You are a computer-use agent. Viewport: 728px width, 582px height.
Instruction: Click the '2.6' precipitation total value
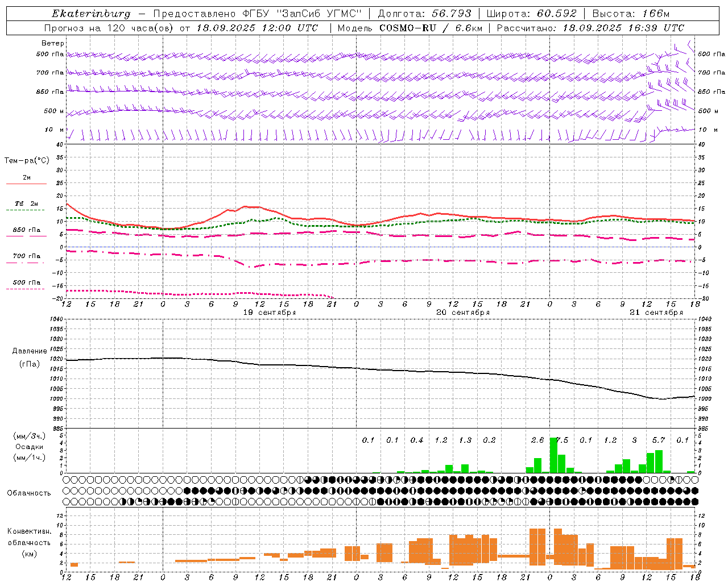(x=537, y=440)
